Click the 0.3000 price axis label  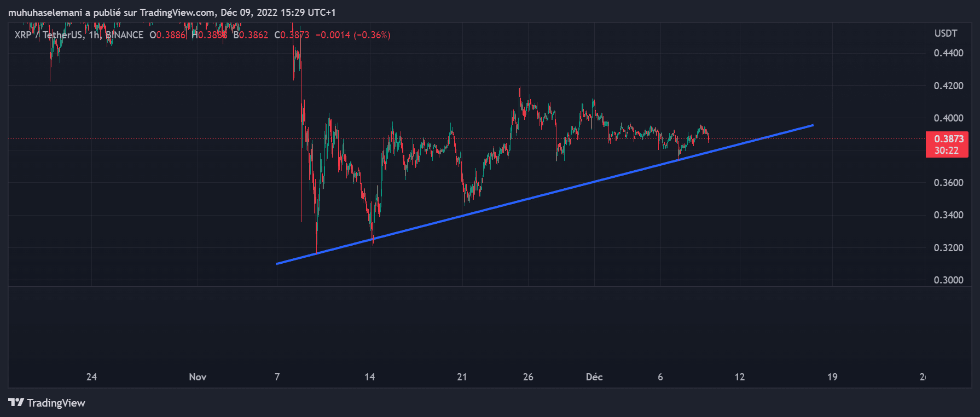click(948, 280)
